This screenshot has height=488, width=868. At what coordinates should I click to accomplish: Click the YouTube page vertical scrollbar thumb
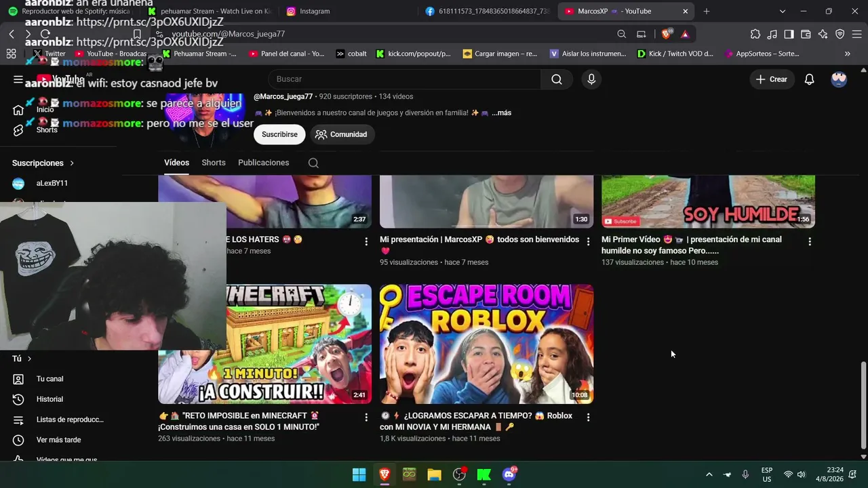(863, 404)
